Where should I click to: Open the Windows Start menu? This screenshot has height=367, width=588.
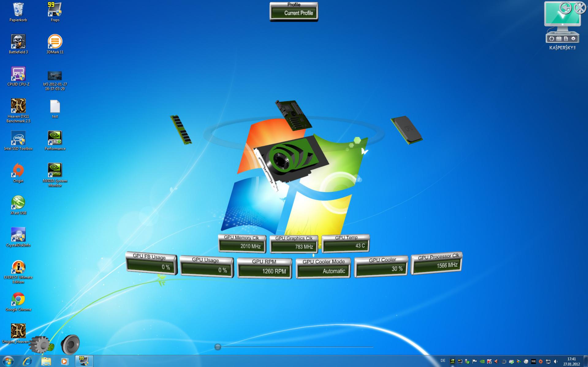8,361
